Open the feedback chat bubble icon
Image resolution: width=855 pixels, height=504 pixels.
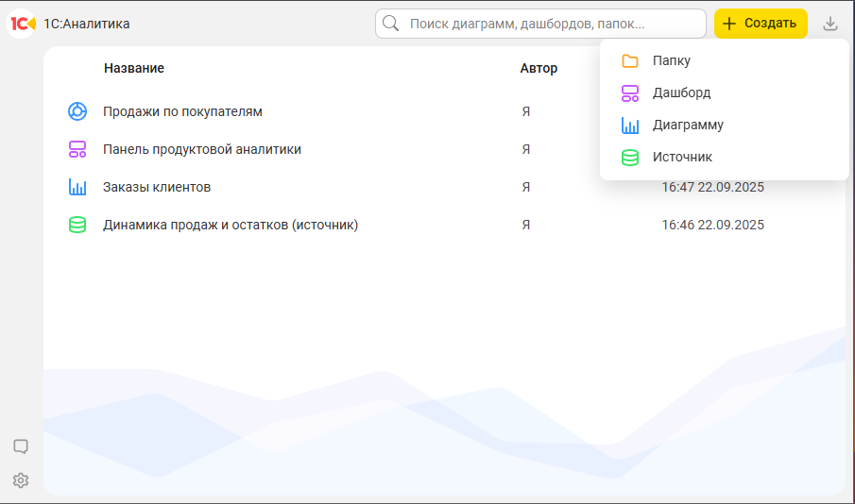[x=21, y=446]
